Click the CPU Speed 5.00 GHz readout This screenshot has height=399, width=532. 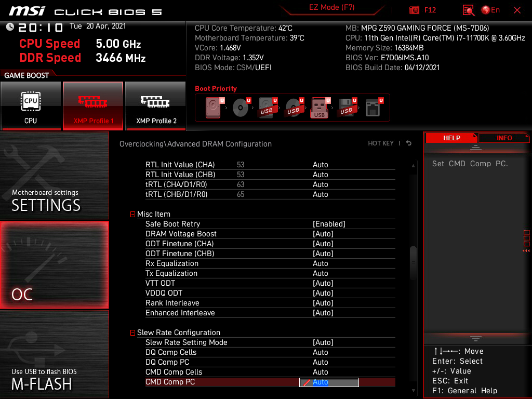[80, 44]
